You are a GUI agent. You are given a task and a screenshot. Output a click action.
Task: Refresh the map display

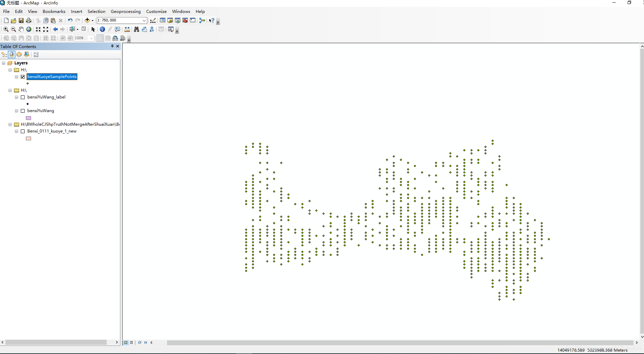pos(140,342)
